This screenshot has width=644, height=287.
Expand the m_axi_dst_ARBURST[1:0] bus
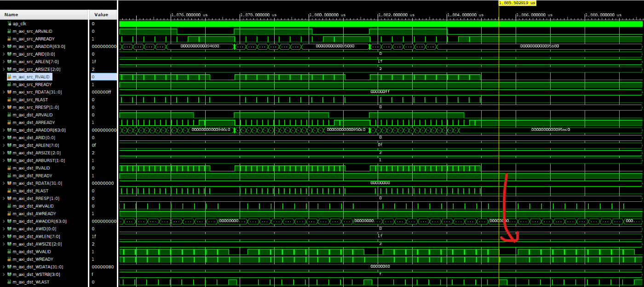click(x=4, y=160)
